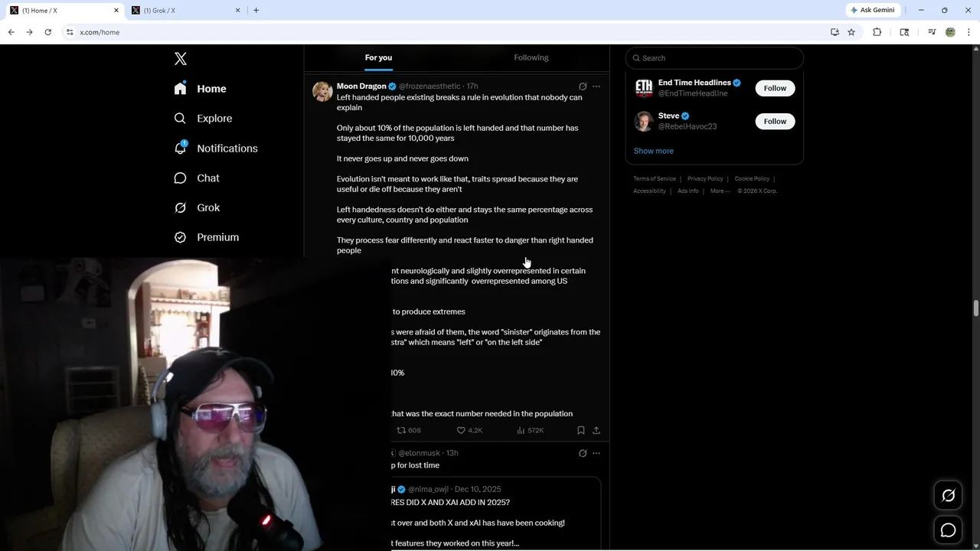
Task: Click the Grok sidebar icon
Action: pyautogui.click(x=180, y=207)
